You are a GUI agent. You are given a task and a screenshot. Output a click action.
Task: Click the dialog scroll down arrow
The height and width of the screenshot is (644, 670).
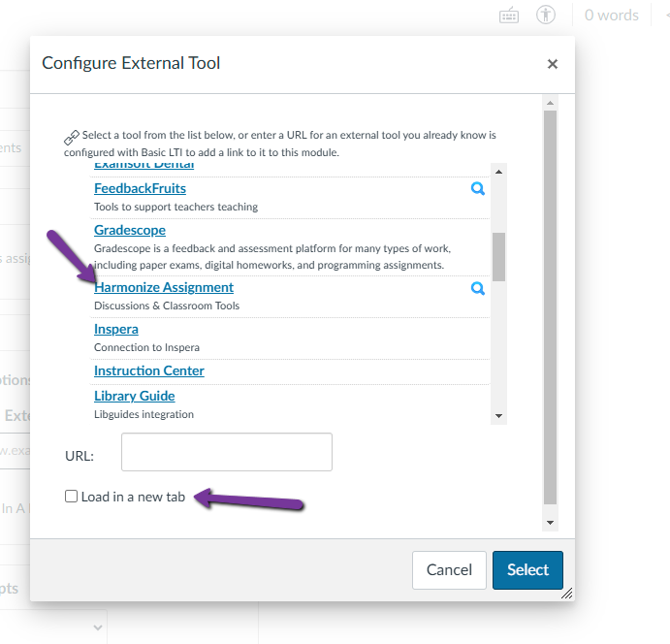pos(550,523)
